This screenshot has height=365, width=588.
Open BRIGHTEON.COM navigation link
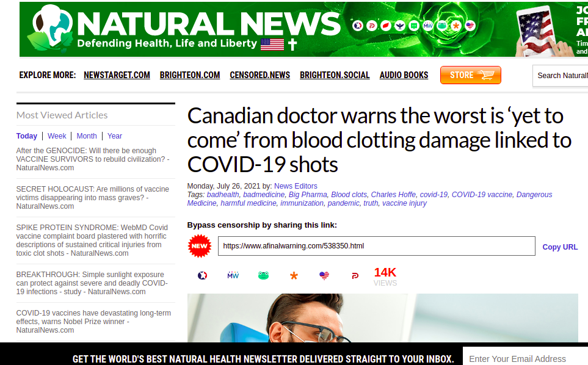[x=190, y=75]
